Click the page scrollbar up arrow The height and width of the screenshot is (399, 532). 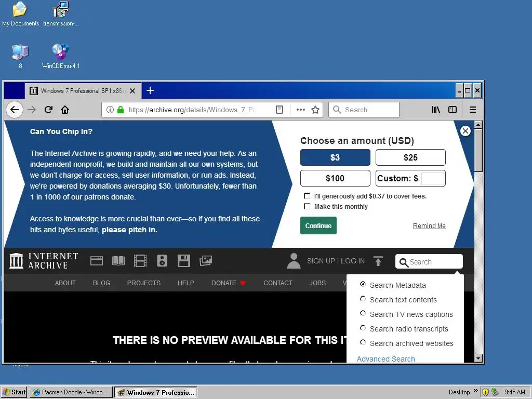478,125
